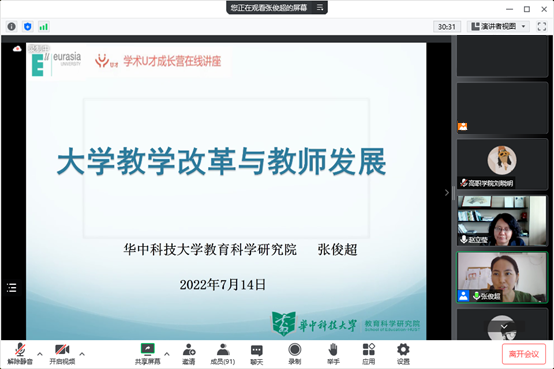Open the Chat (聊天) panel
The width and height of the screenshot is (554, 369).
(x=257, y=354)
